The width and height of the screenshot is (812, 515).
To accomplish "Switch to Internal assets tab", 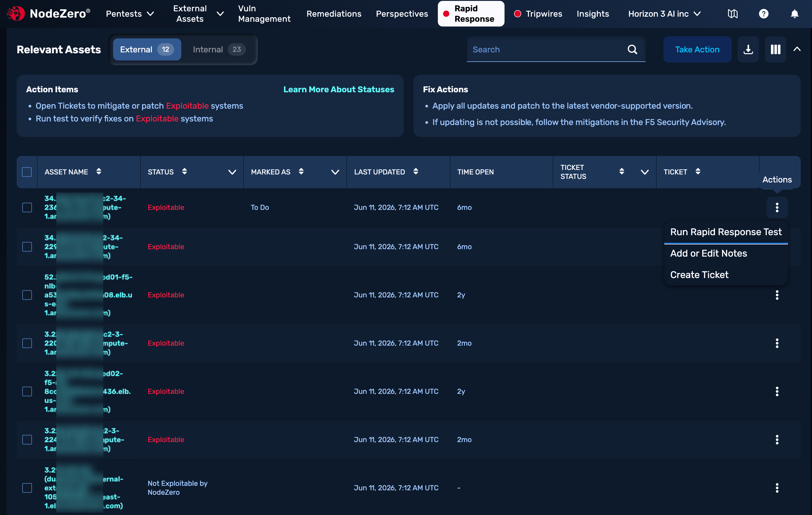I will pyautogui.click(x=219, y=50).
